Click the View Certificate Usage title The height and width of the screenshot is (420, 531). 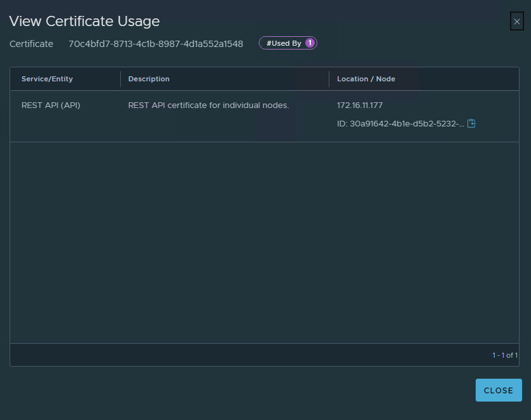point(84,21)
